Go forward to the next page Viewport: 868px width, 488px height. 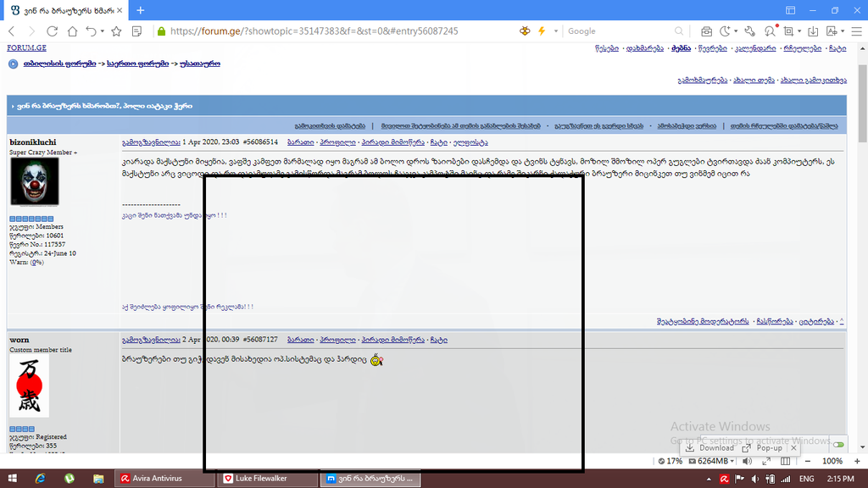31,31
